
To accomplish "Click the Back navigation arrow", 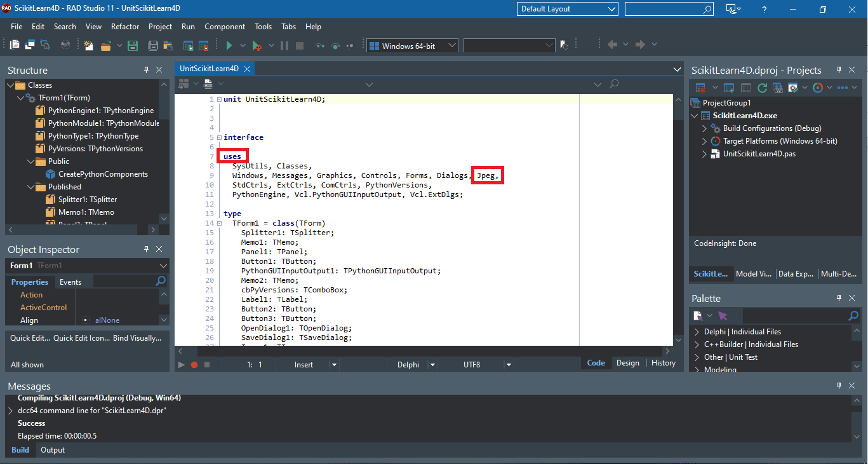I will click(613, 44).
